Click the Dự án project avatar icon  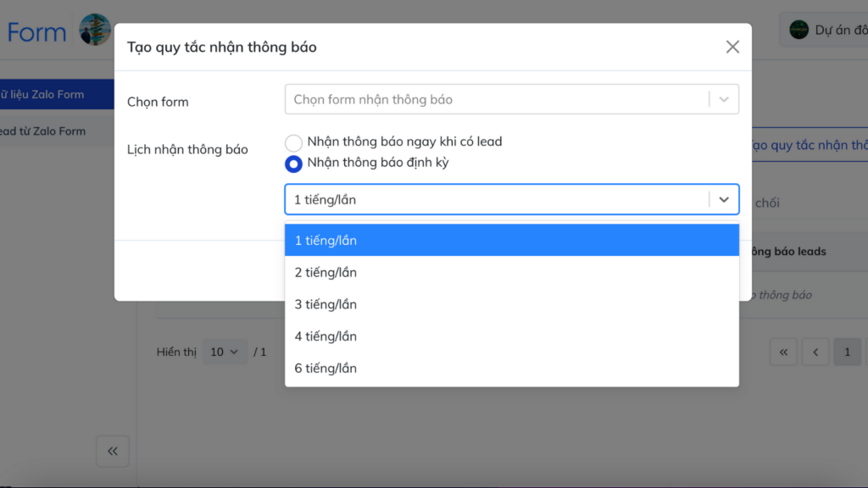point(798,30)
